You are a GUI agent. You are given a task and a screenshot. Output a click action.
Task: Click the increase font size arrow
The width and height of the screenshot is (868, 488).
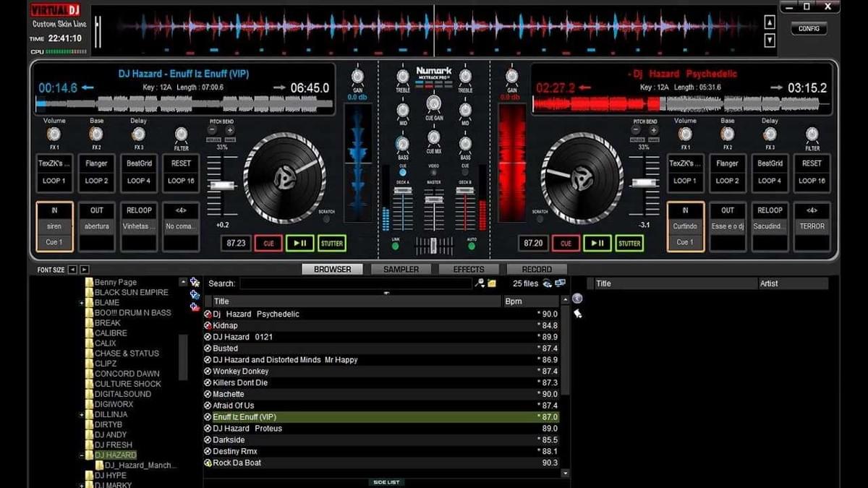(85, 270)
